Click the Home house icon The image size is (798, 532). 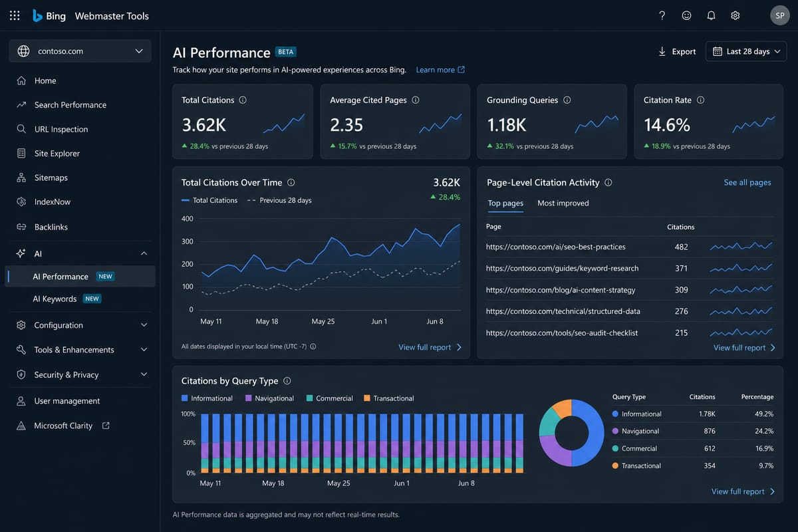21,80
